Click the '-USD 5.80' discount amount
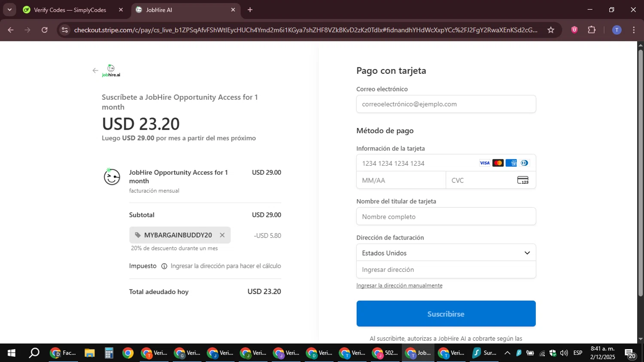644x362 pixels. tap(267, 236)
